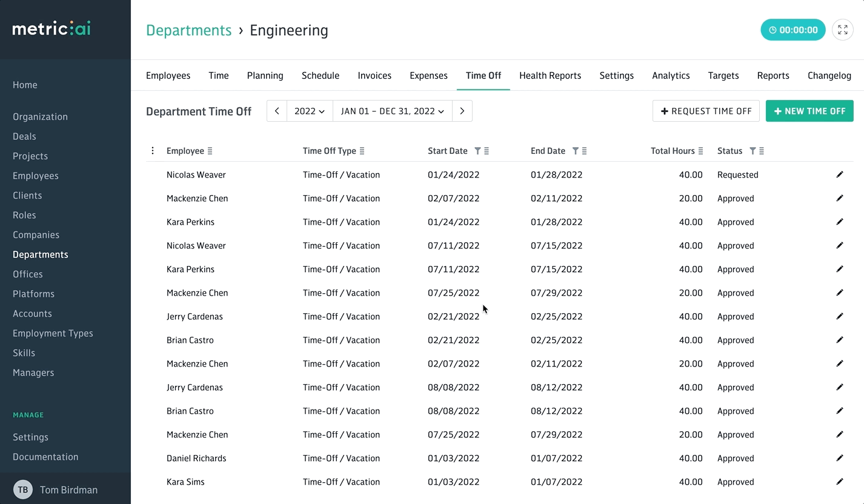The image size is (864, 504).
Task: Open the Total Hours column menu icon
Action: [701, 151]
